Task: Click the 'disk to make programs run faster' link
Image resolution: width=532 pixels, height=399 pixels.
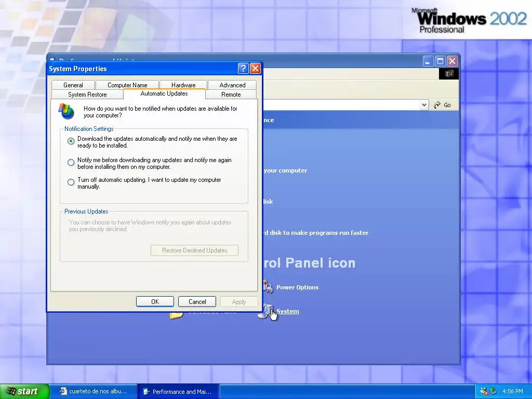Action: tap(319, 233)
